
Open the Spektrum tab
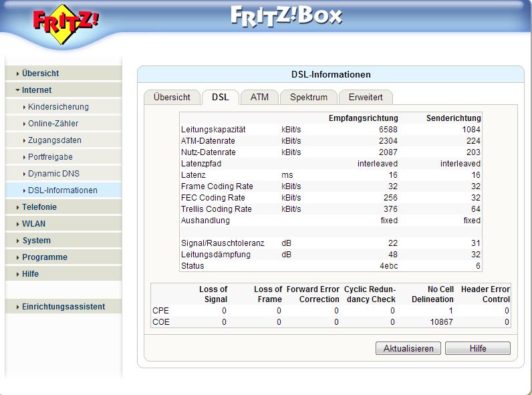[309, 98]
